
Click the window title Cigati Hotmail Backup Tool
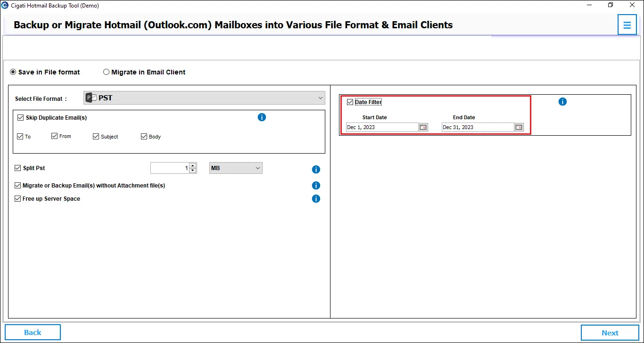tap(55, 5)
